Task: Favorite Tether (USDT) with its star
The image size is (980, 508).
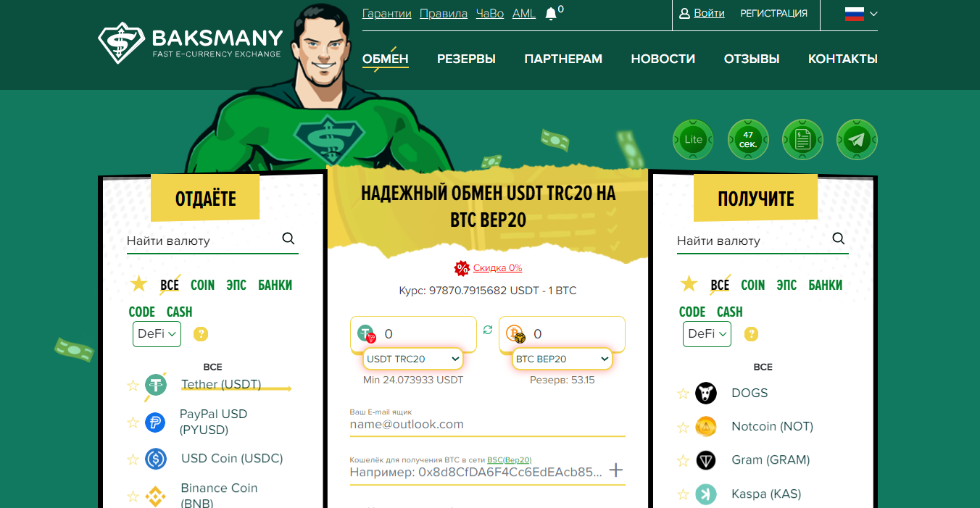Action: (133, 386)
